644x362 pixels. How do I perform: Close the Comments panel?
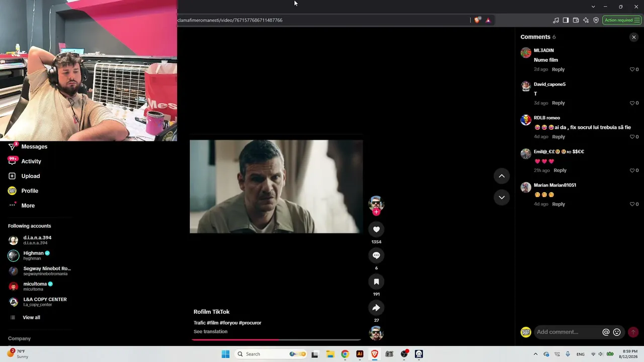[x=634, y=37]
